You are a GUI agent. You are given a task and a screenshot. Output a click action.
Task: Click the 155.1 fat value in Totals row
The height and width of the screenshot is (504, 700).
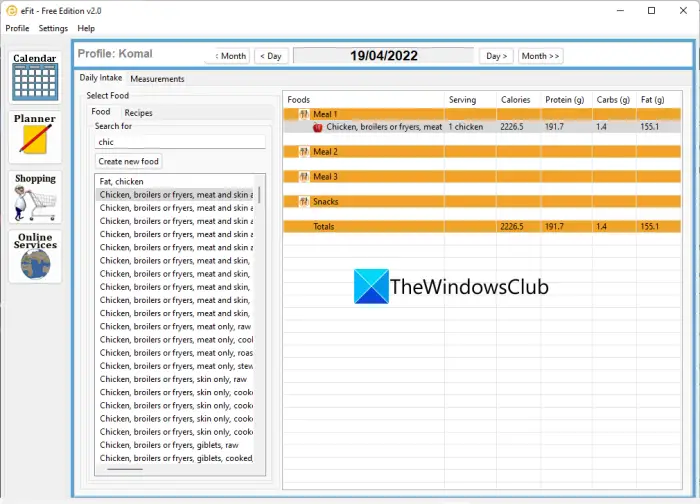(x=650, y=227)
